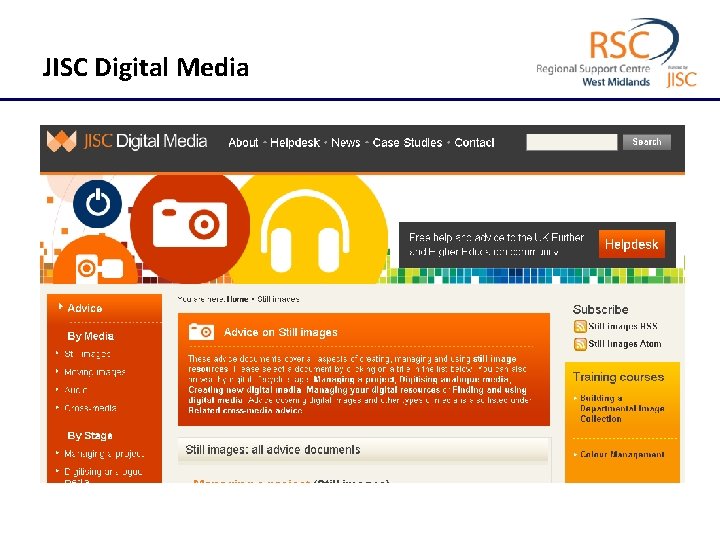Open the About menu item

tap(243, 143)
